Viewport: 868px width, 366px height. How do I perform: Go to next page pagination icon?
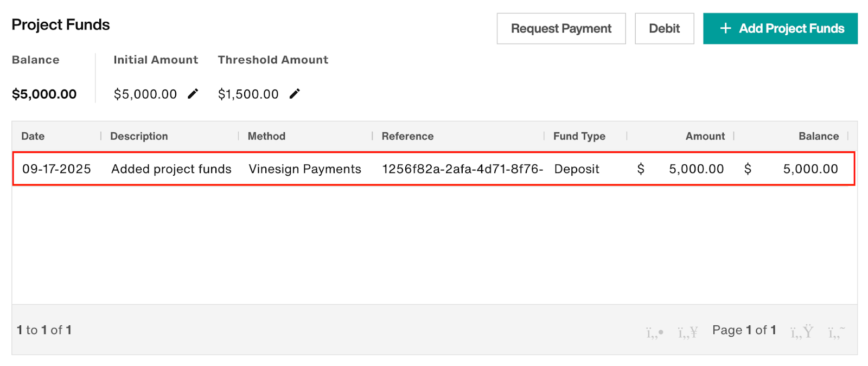[801, 331]
